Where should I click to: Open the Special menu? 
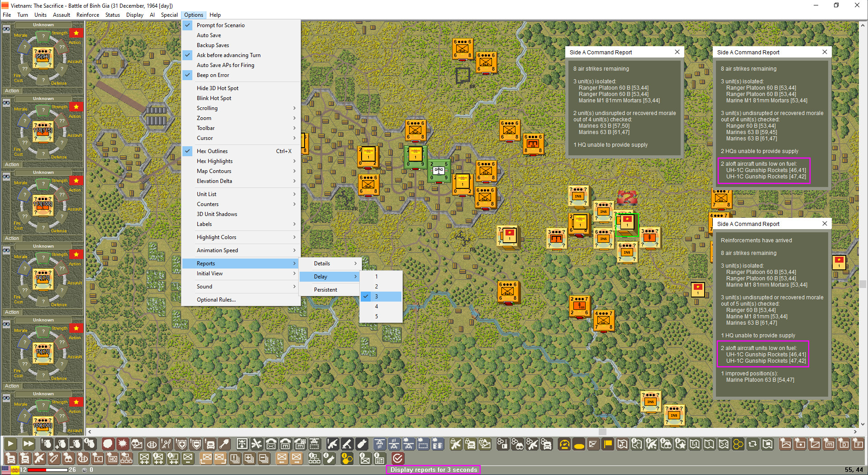[x=169, y=15]
